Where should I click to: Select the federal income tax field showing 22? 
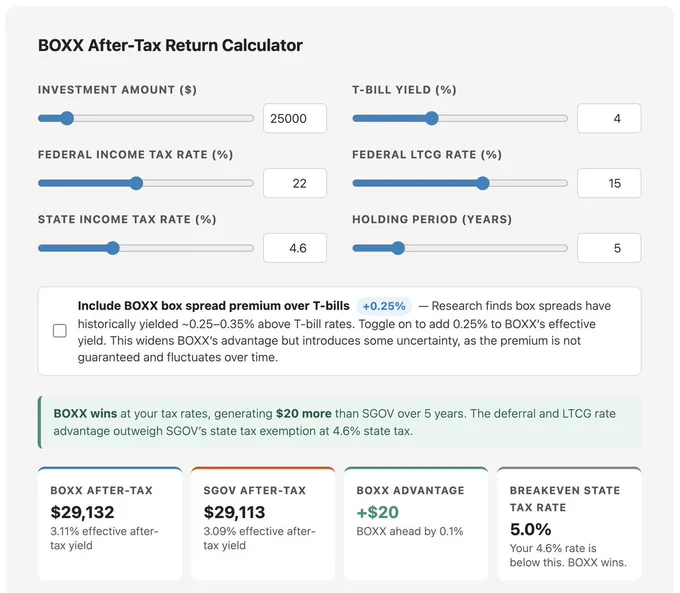coord(295,183)
